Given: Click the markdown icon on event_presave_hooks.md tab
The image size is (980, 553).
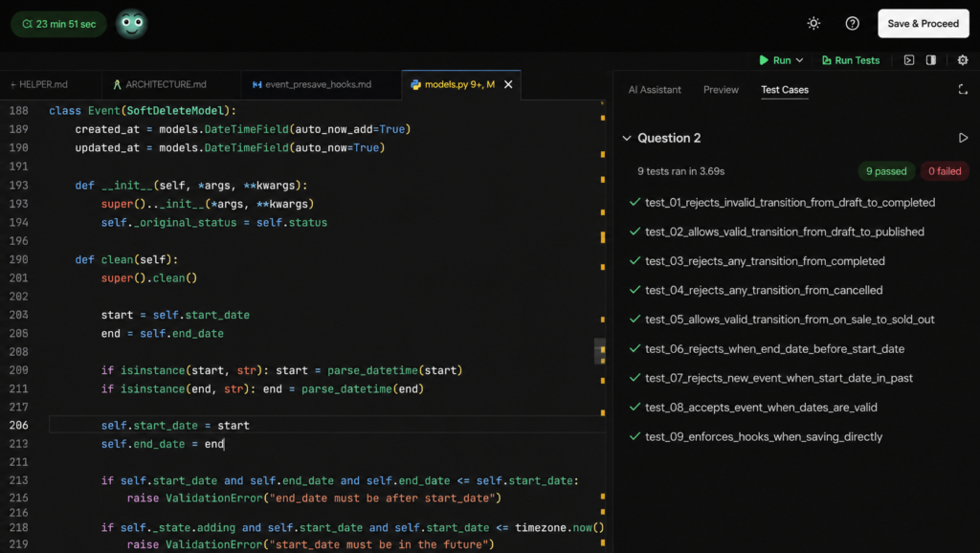Looking at the screenshot, I should (x=256, y=84).
